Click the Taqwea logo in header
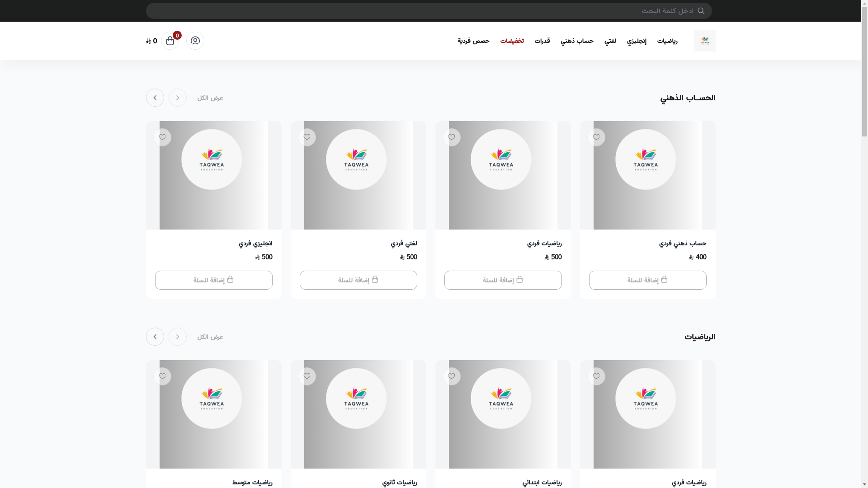The height and width of the screenshot is (488, 868). click(x=704, y=41)
